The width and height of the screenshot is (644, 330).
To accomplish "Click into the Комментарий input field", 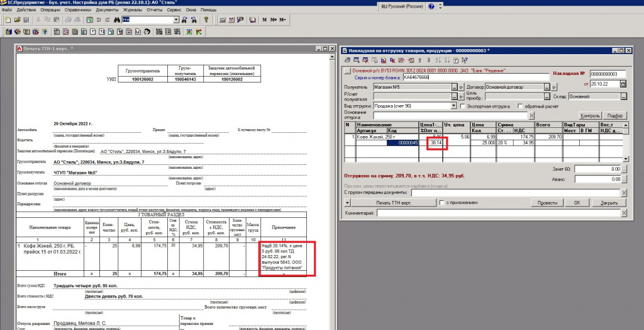I will [x=497, y=214].
